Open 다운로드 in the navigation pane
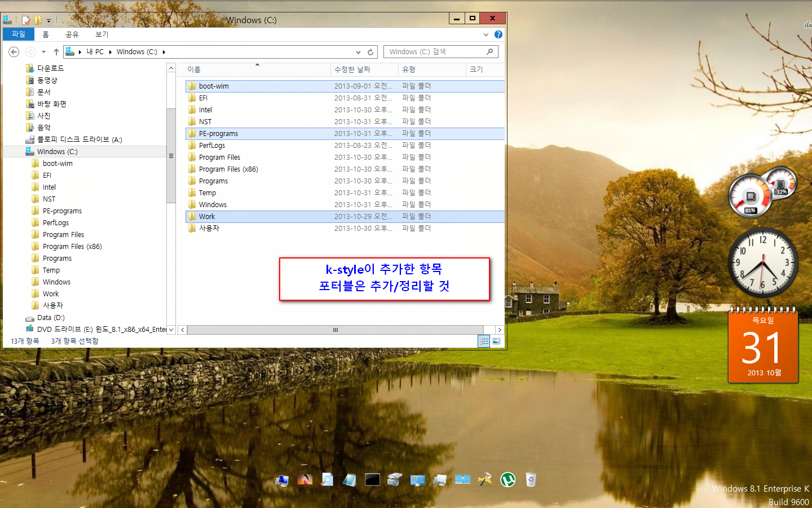The width and height of the screenshot is (812, 508). click(x=45, y=68)
